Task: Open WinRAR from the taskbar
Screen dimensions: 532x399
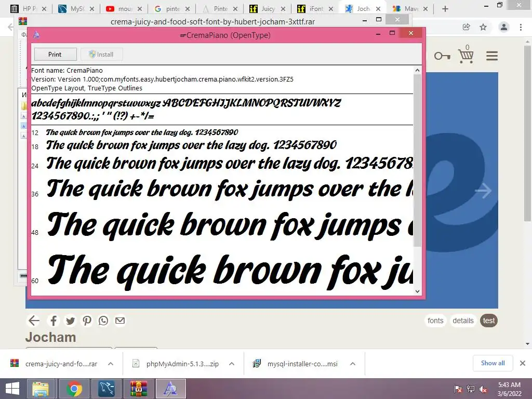Action: click(x=138, y=389)
